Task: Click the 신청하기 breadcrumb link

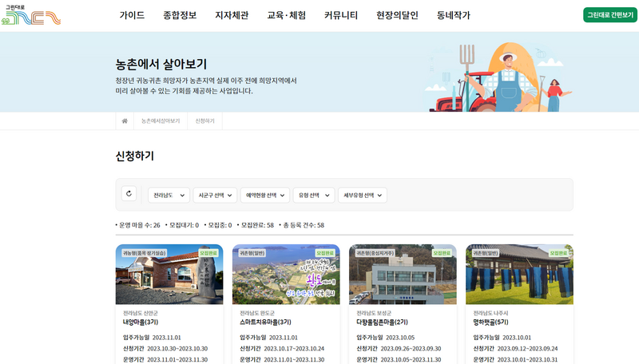Action: click(205, 121)
